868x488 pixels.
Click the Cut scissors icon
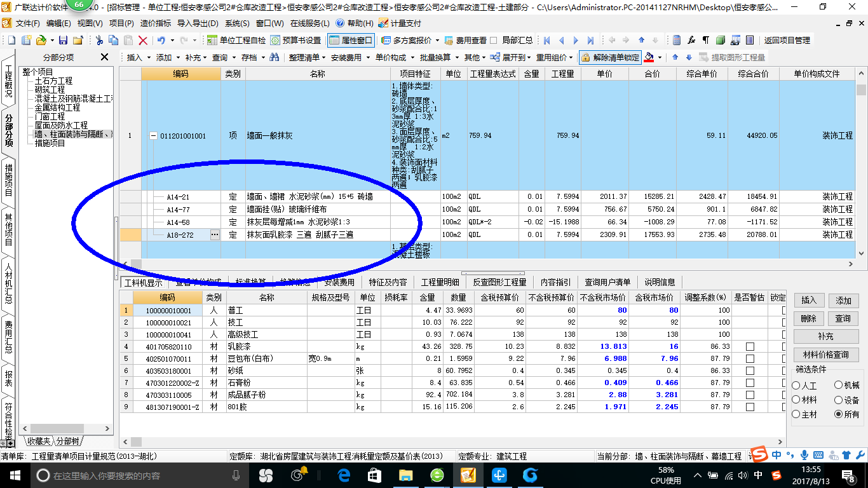(99, 40)
